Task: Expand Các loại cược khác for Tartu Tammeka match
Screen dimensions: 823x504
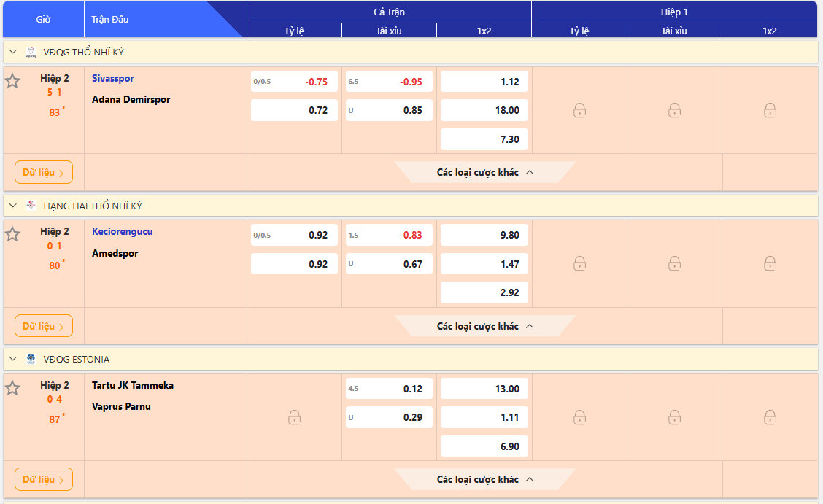Action: [485, 479]
